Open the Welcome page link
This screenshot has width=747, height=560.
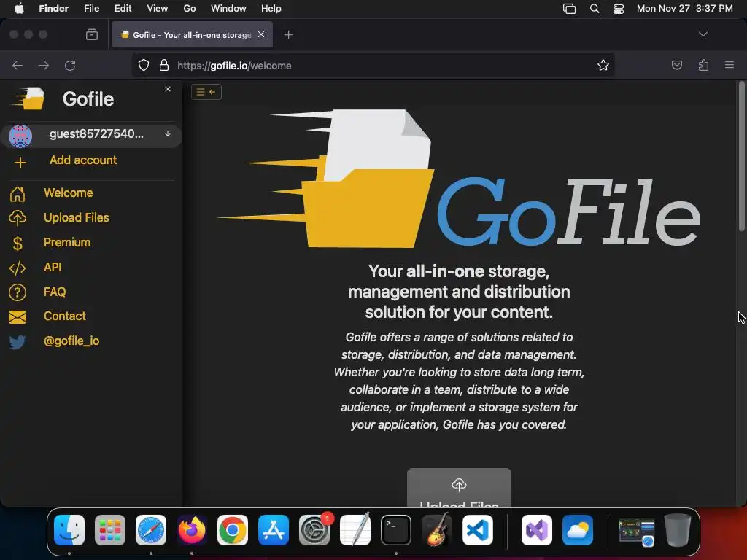[x=68, y=192]
